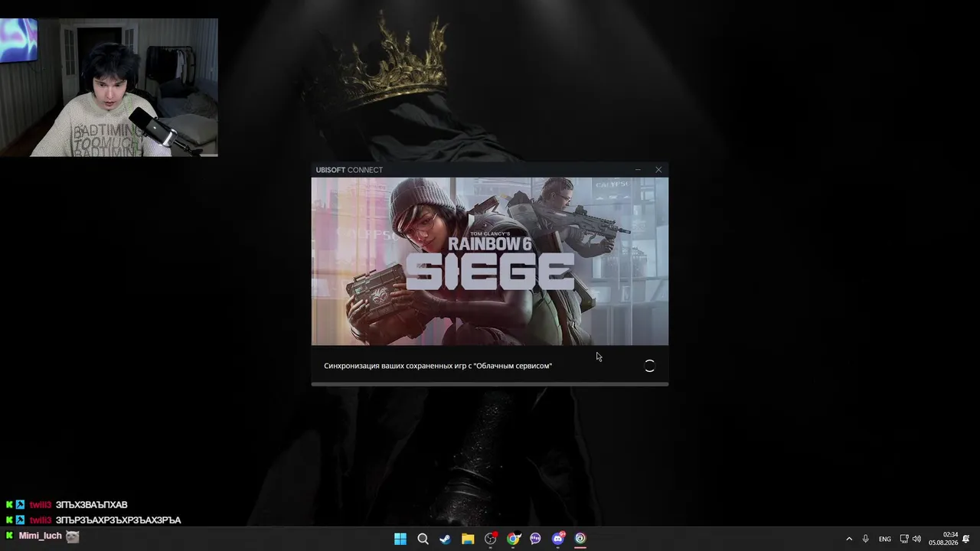The image size is (980, 551).
Task: Minimize the Ubisoft Connect window
Action: [x=638, y=170]
